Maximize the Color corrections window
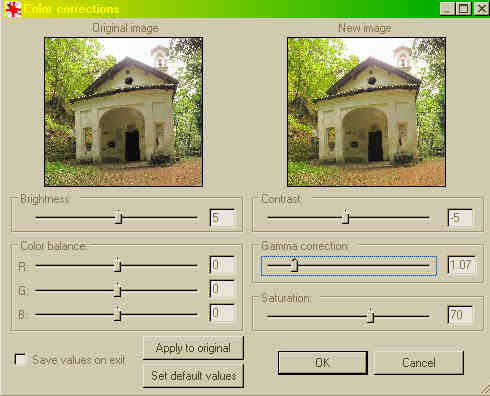Viewport: 490px width, 396px height. click(x=463, y=9)
